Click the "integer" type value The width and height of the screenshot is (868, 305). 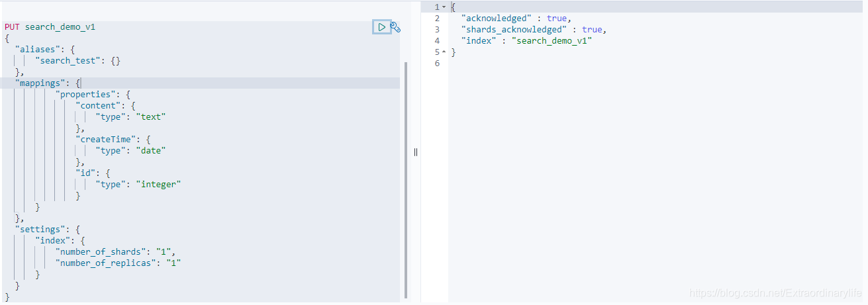[x=159, y=185]
